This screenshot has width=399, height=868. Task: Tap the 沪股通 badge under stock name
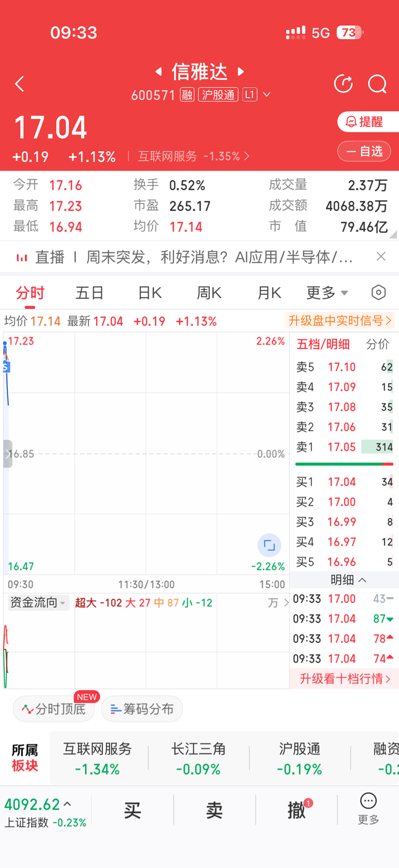(x=218, y=95)
